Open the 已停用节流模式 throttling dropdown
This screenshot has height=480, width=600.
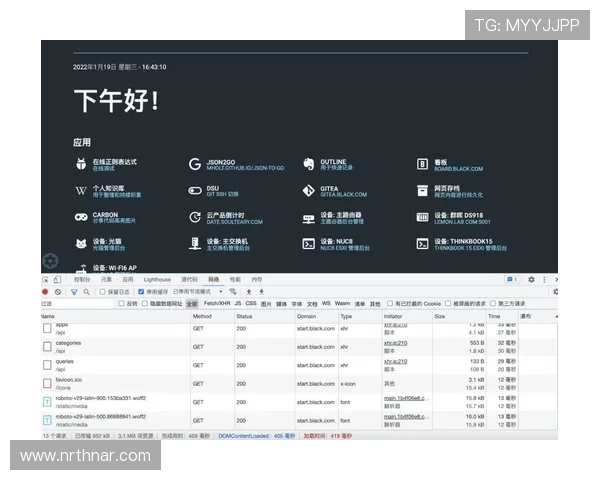point(198,292)
